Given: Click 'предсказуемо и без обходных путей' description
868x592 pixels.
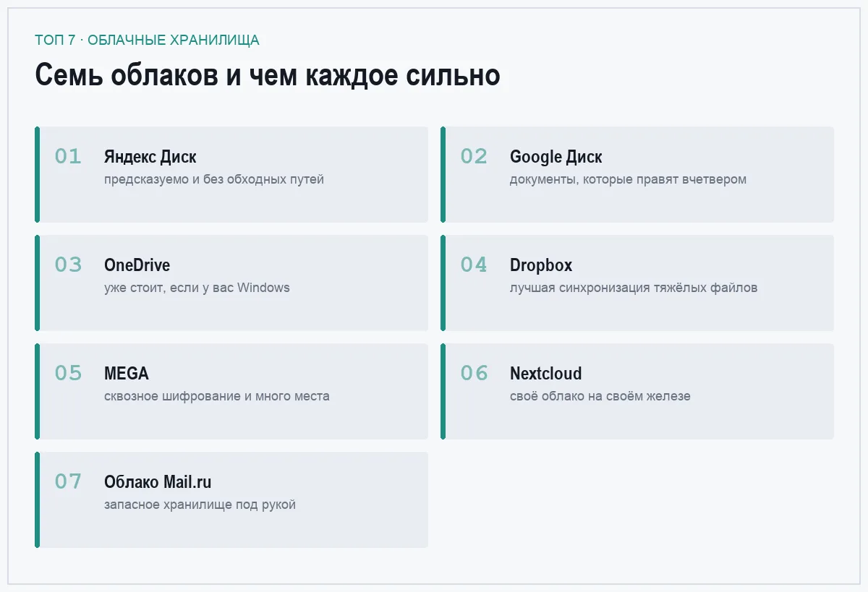Looking at the screenshot, I should pos(214,179).
